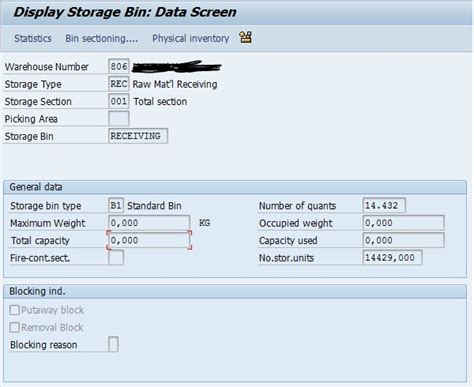Select the Storage Type field REC

[119, 84]
